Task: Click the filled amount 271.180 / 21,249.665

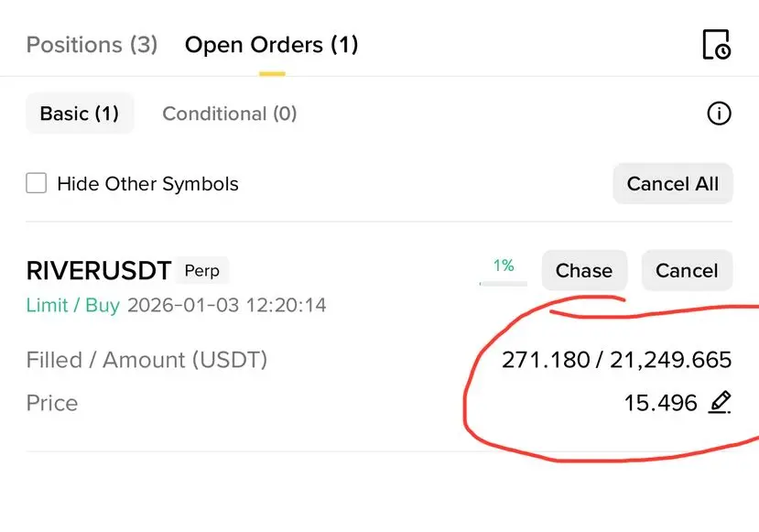Action: [x=616, y=360]
